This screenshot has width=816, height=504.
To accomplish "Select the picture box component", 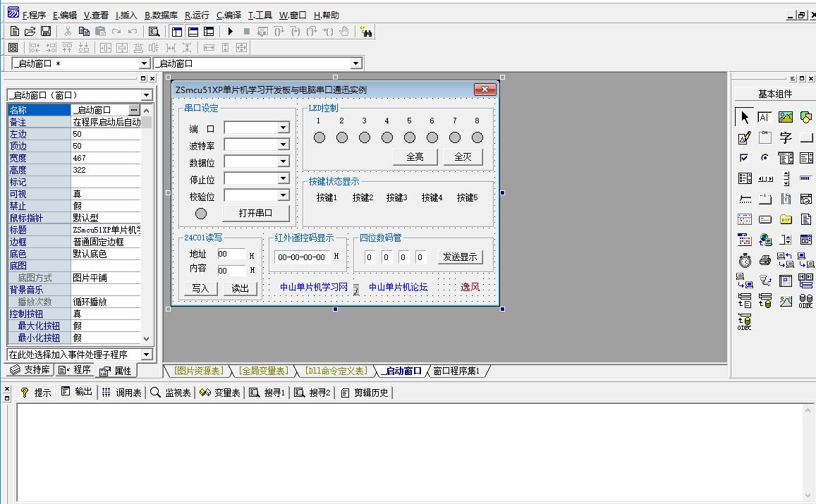I will tap(785, 117).
